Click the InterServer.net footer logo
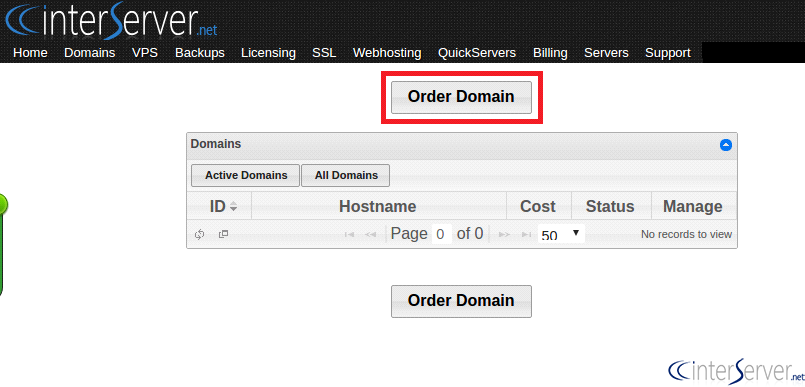 (736, 371)
